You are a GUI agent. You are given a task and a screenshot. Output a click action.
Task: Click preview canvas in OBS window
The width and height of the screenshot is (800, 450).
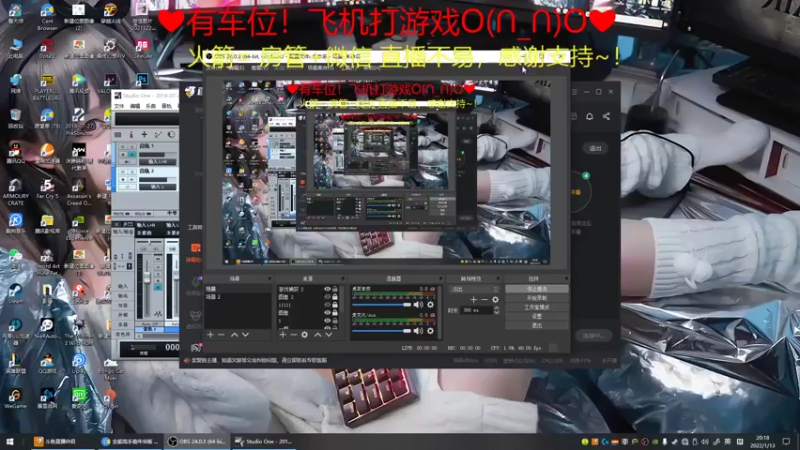click(x=386, y=172)
